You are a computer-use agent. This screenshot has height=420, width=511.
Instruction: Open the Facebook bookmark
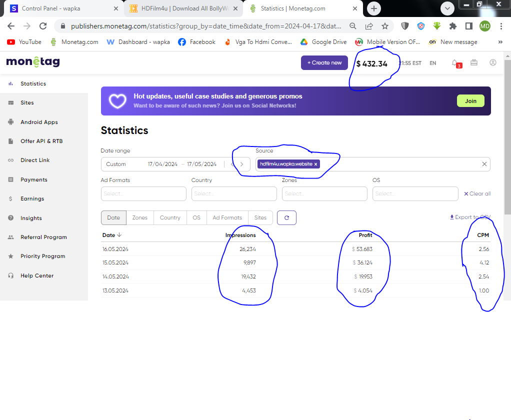(x=196, y=42)
